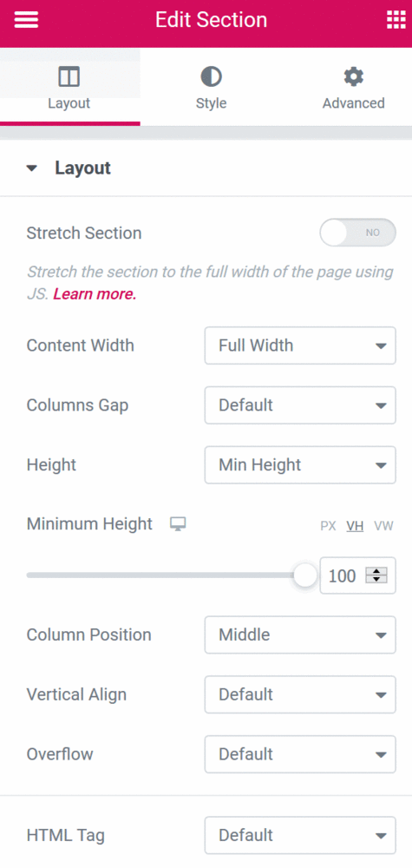Select VH unit for Minimum Height
Image resolution: width=412 pixels, height=868 pixels.
(355, 526)
